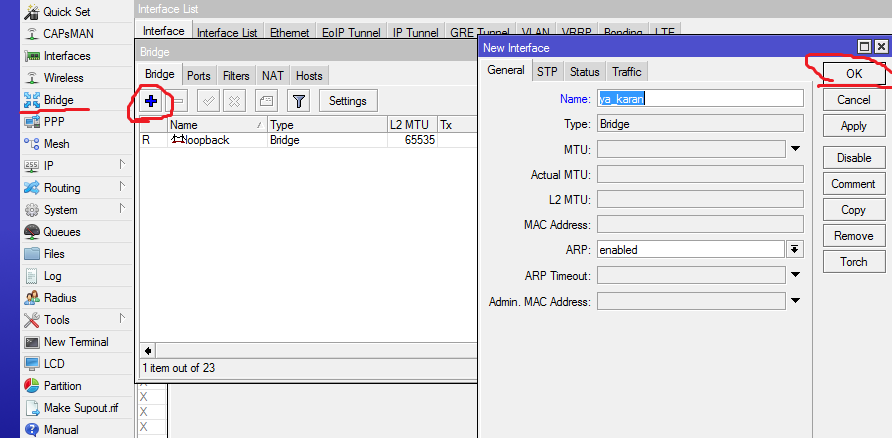Viewport: 892px width, 438px height.
Task: Open the ARP dropdown list
Action: [796, 250]
